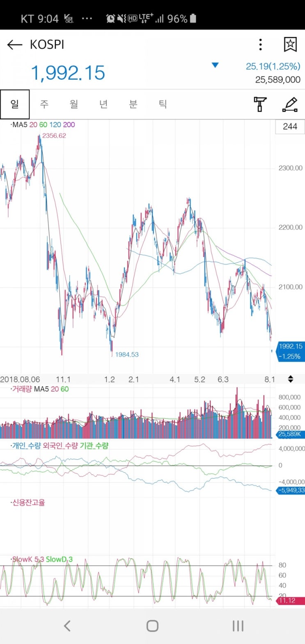Select the 년 yearly chart tab
This screenshot has width=305, height=644.
pyautogui.click(x=103, y=104)
